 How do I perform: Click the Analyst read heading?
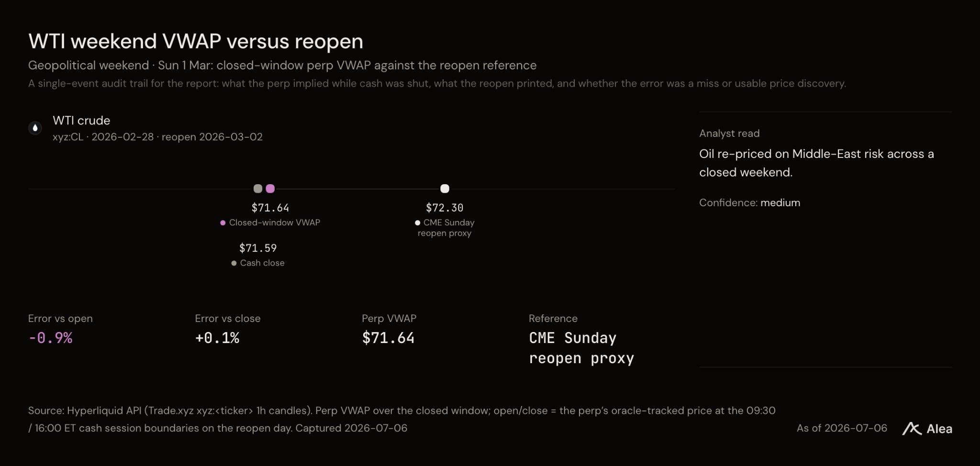pos(729,133)
